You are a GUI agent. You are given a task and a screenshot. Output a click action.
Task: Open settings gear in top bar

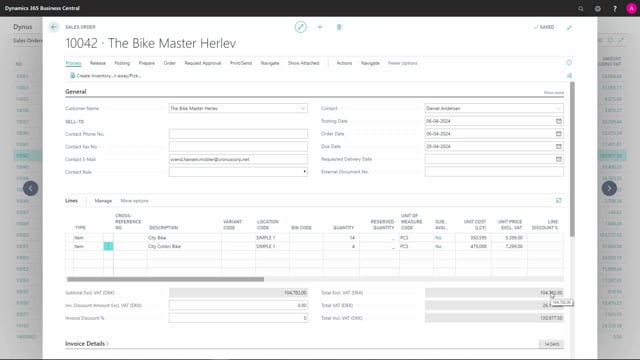(598, 8)
